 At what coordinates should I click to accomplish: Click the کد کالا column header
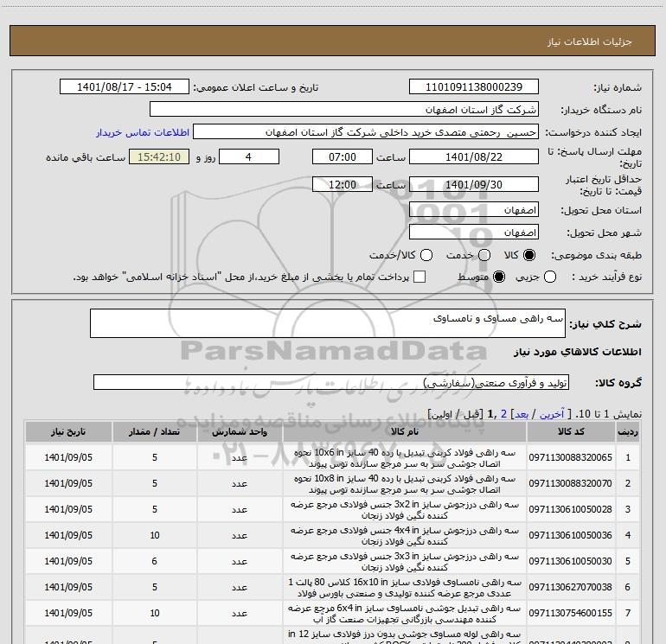click(571, 431)
